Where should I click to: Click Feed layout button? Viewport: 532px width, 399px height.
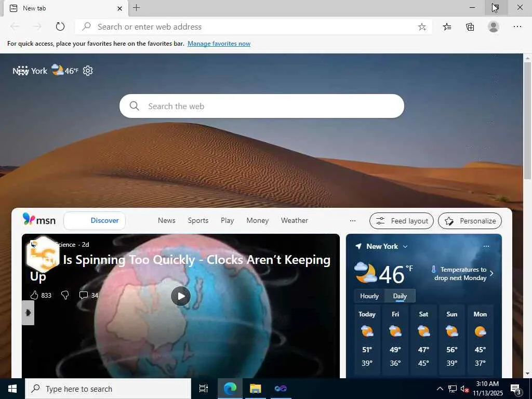click(402, 221)
